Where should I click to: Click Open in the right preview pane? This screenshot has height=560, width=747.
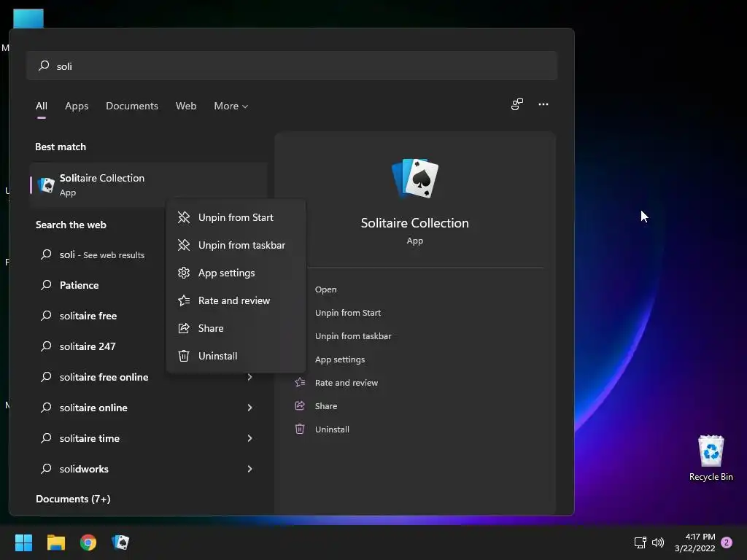pyautogui.click(x=326, y=289)
